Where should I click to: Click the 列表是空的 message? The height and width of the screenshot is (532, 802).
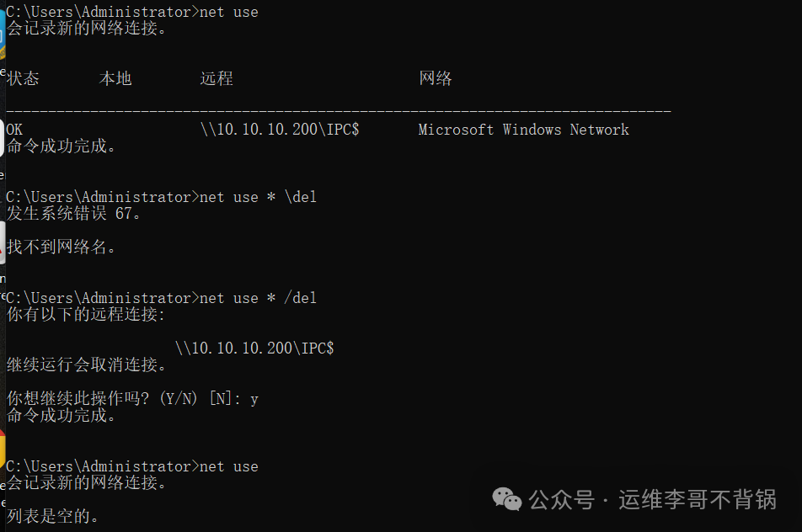click(x=53, y=516)
